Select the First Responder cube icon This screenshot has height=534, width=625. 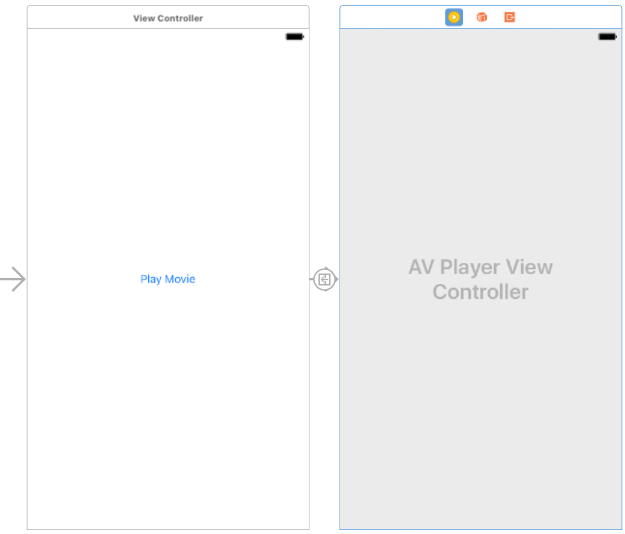[482, 17]
